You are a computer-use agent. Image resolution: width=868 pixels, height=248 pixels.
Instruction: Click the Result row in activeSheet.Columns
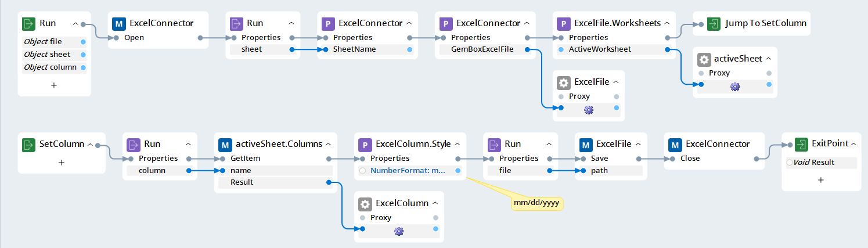click(275, 182)
